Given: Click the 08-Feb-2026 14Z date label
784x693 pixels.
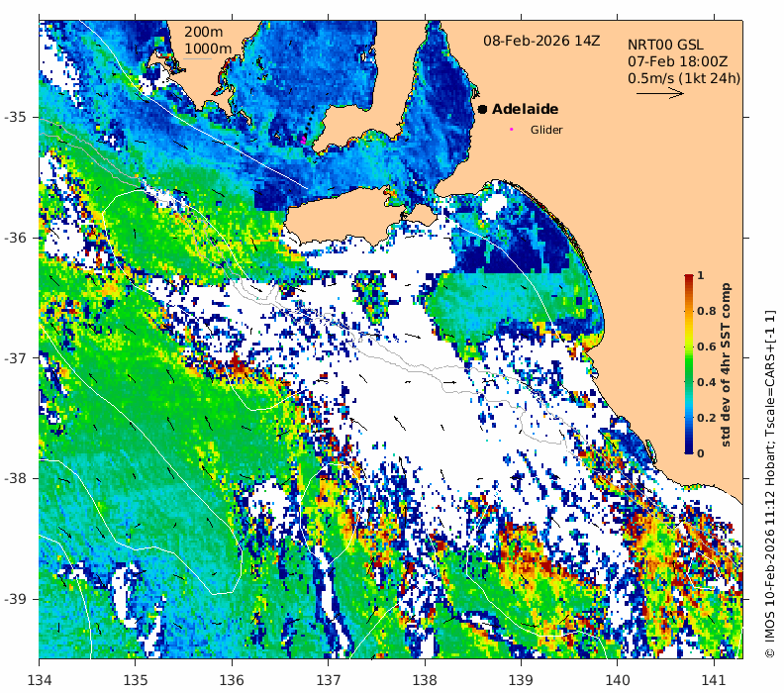Looking at the screenshot, I should click(541, 41).
